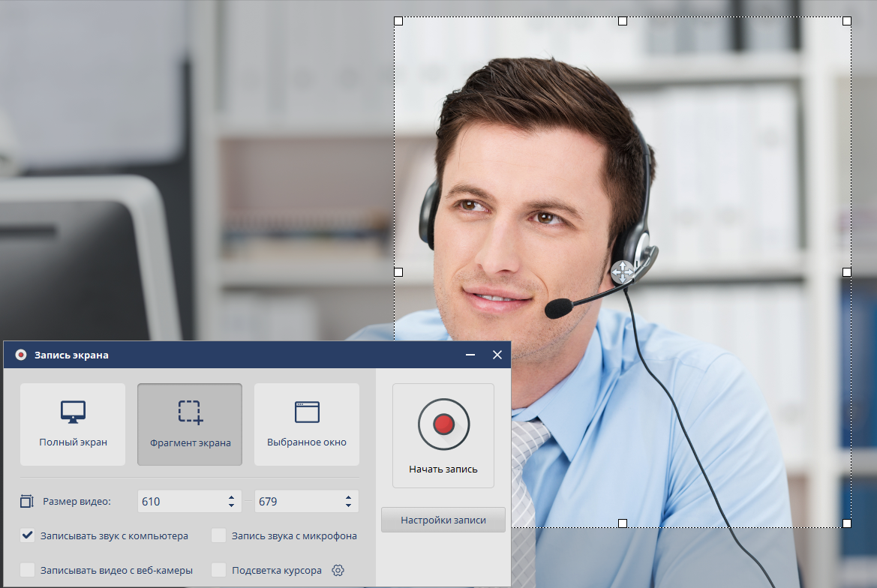The height and width of the screenshot is (588, 877).
Task: Open cursor highlight settings gear
Action: pos(338,570)
